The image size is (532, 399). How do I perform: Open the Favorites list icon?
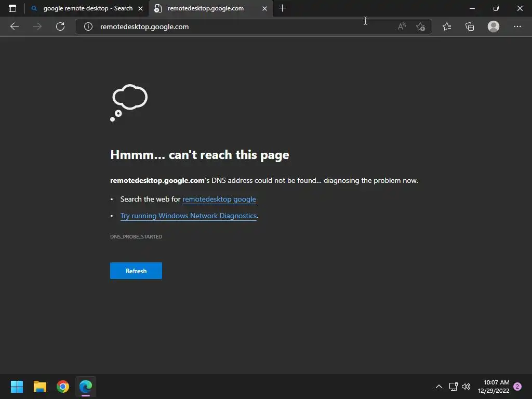click(x=447, y=26)
